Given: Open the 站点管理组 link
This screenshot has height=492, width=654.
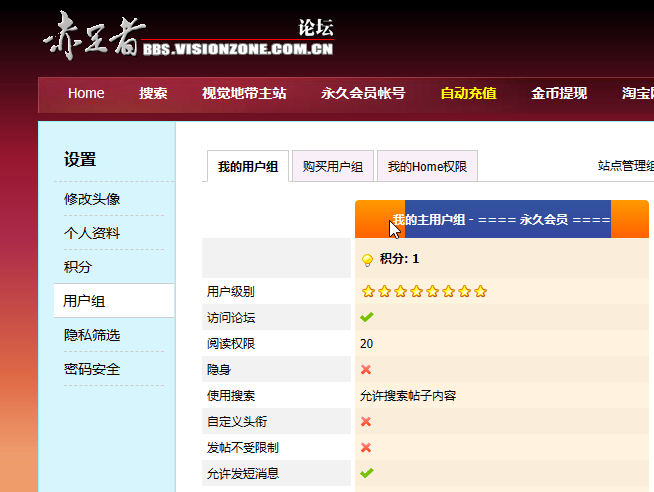Looking at the screenshot, I should pos(626,166).
